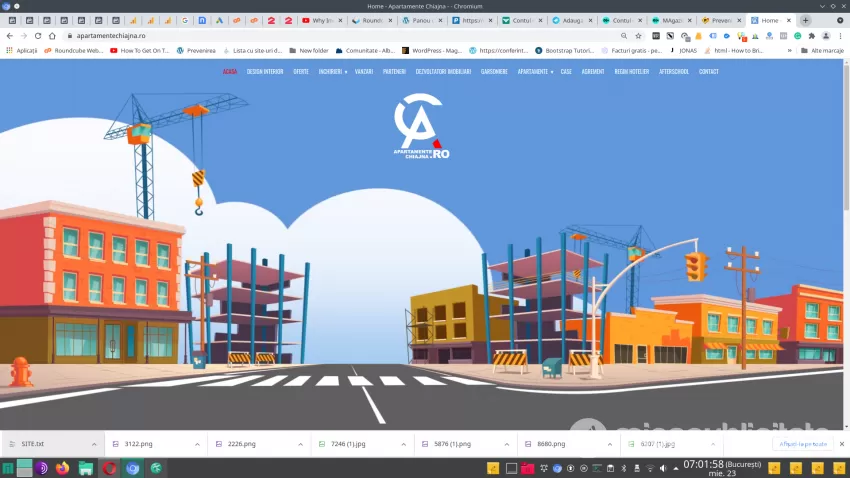Click 'Afișați-le pe toate' downloads button

pos(803,444)
